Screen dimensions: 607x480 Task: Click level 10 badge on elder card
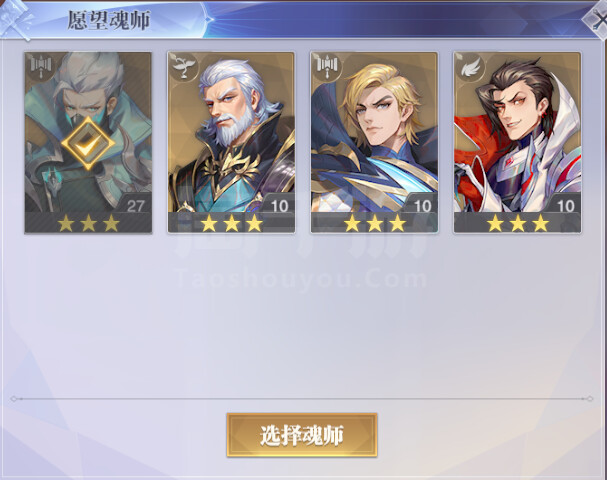pyautogui.click(x=279, y=206)
